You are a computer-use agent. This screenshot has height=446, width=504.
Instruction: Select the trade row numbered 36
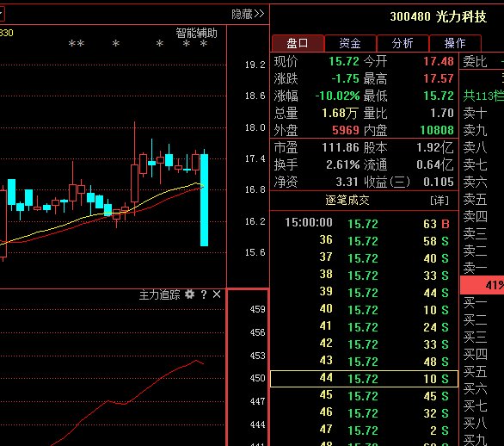coord(364,241)
